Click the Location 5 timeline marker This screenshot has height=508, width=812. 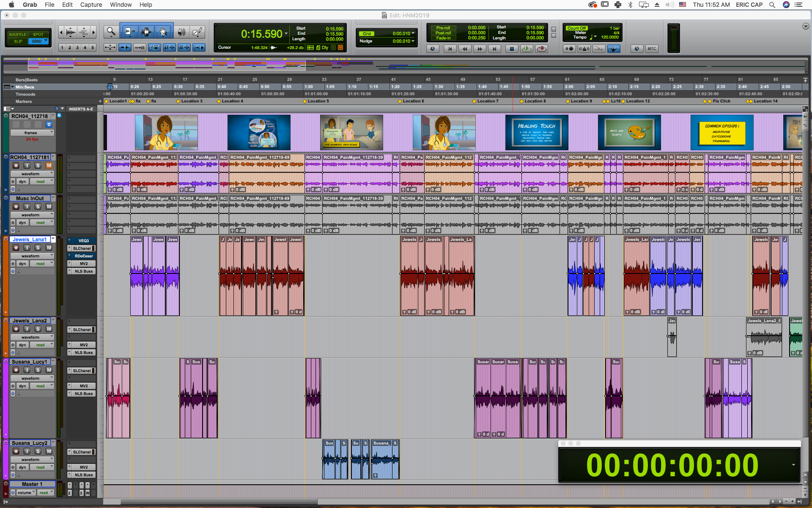coord(305,101)
